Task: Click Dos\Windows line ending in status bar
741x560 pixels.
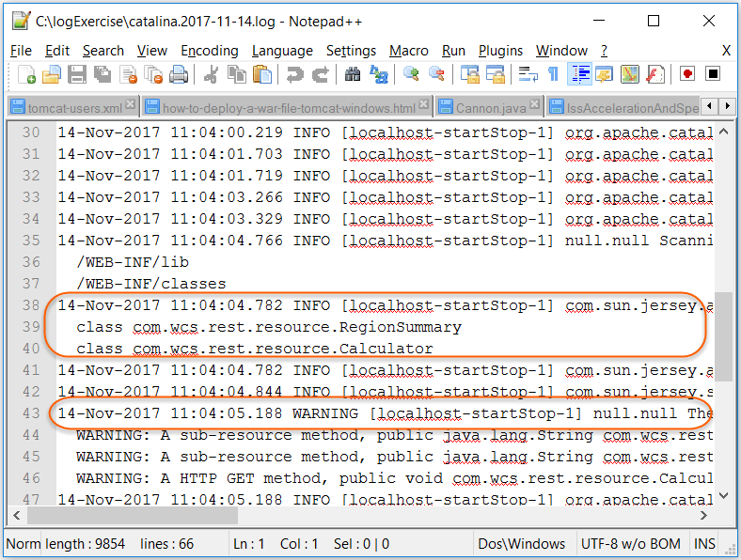Action: pos(521,543)
